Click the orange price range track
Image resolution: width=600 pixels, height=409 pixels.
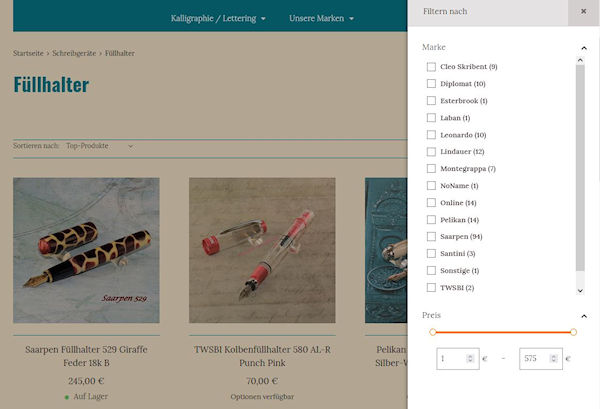503,332
